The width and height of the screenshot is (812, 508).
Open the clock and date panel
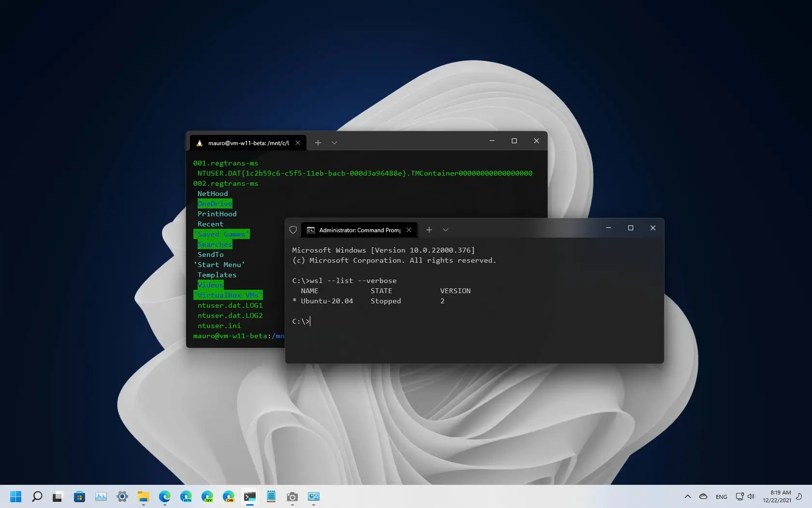click(777, 496)
